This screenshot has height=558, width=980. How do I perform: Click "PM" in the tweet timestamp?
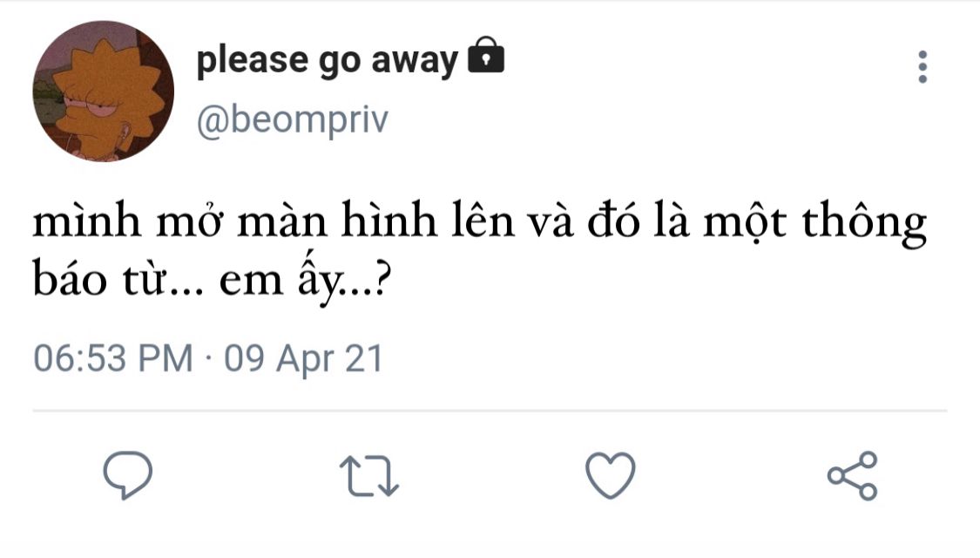pyautogui.click(x=170, y=358)
